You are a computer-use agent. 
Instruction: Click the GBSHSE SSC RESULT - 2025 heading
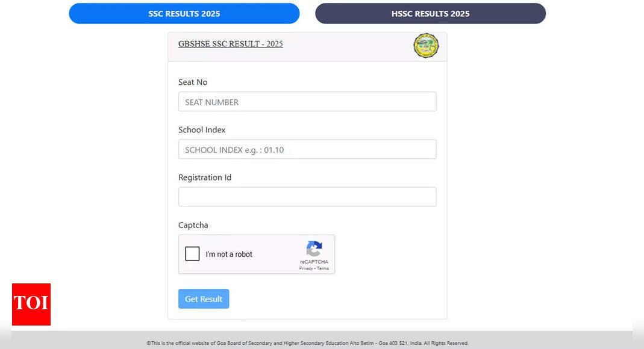(x=230, y=44)
